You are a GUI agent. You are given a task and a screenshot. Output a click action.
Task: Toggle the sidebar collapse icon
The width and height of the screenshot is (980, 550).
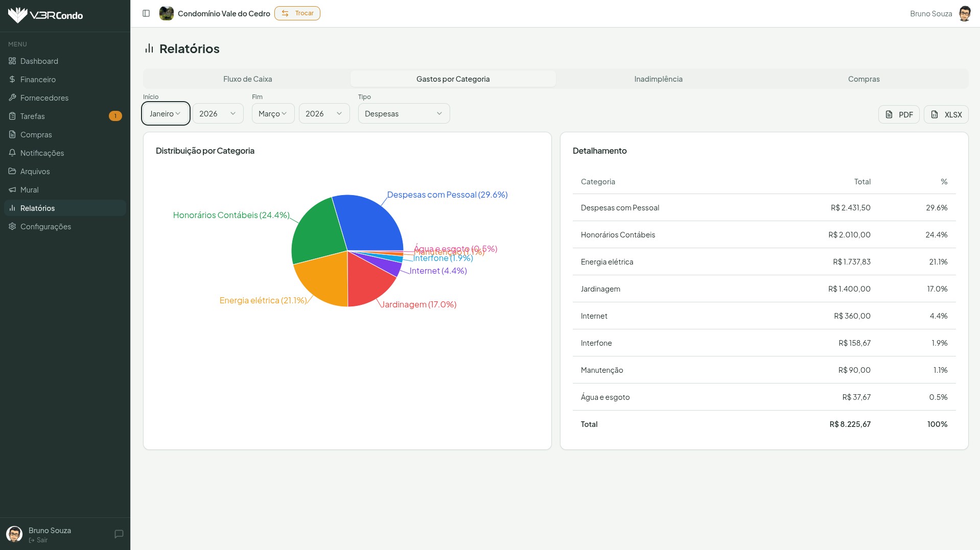(146, 13)
